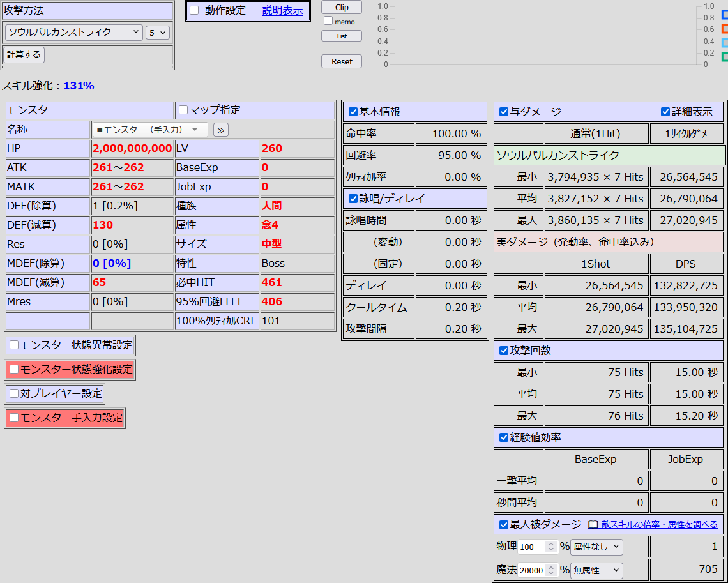Open the 無属性 magic element dropdown
The height and width of the screenshot is (583, 728).
[x=596, y=570]
